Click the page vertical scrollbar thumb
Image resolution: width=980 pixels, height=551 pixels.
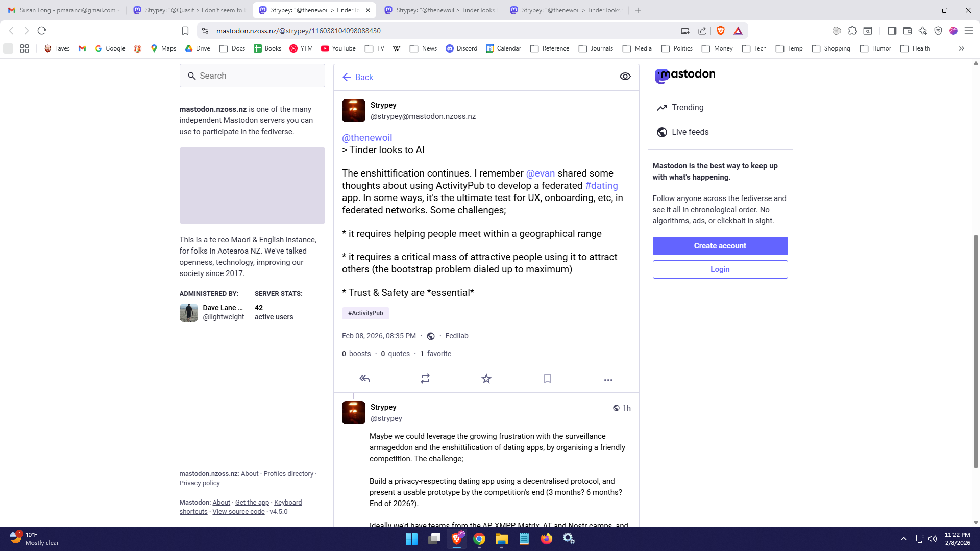pos(976,352)
